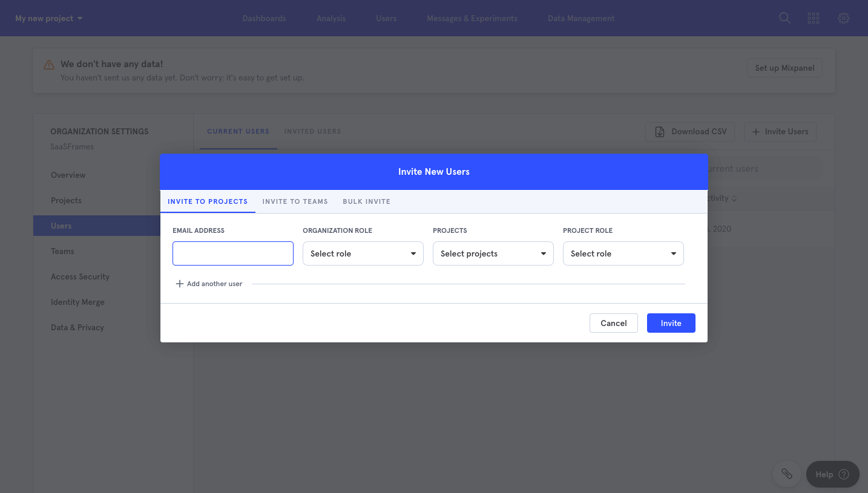Expand the Organization Role dropdown
The height and width of the screenshot is (493, 868).
click(x=363, y=253)
